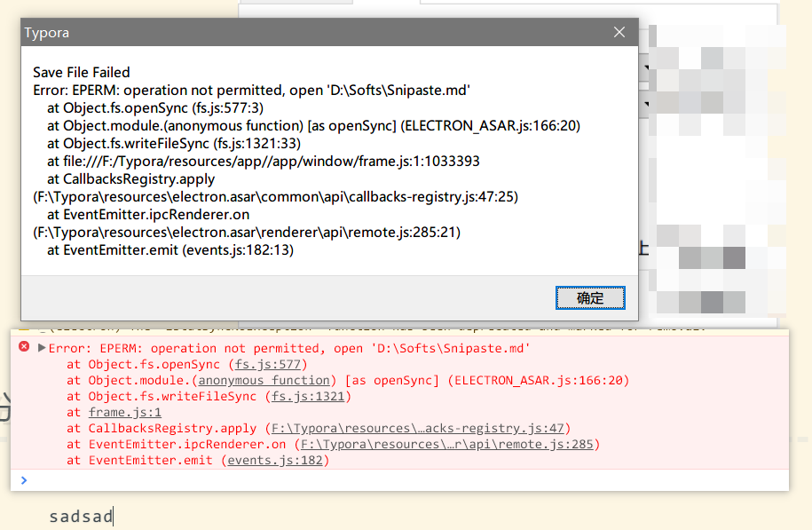Place cursor after the sadsad text
Viewport: 812px width, 530px height.
[x=113, y=516]
